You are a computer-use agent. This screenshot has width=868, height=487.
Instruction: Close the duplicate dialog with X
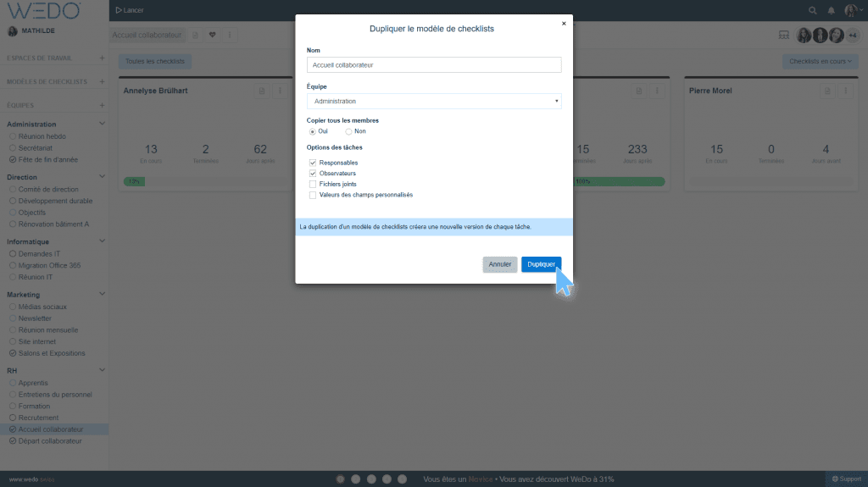[x=564, y=24]
